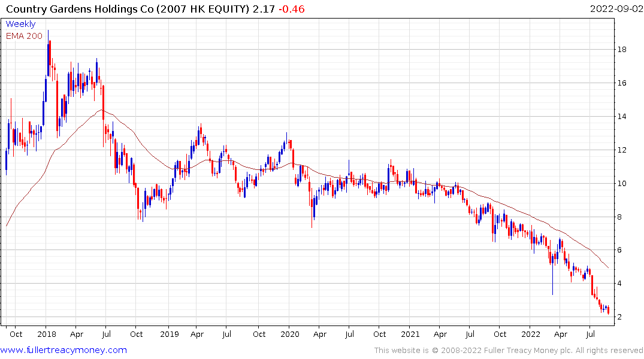Click the x-axis label 2021
This screenshot has height=359, width=644.
410,334
